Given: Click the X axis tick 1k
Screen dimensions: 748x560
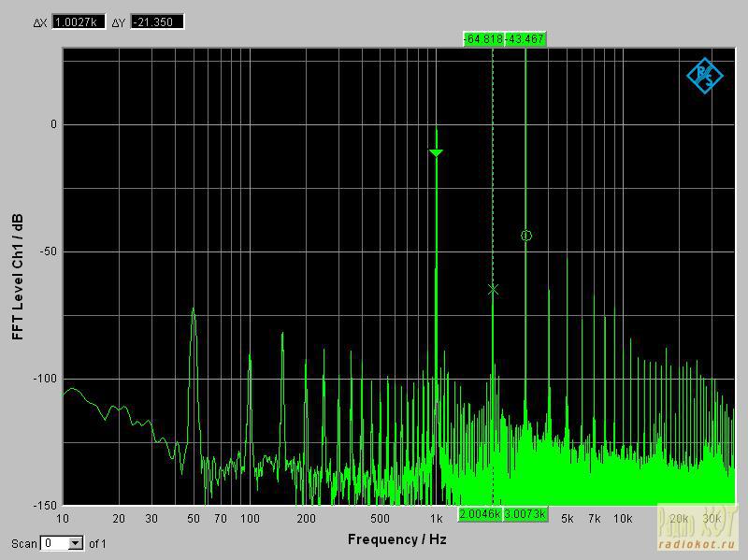Looking at the screenshot, I should [436, 519].
